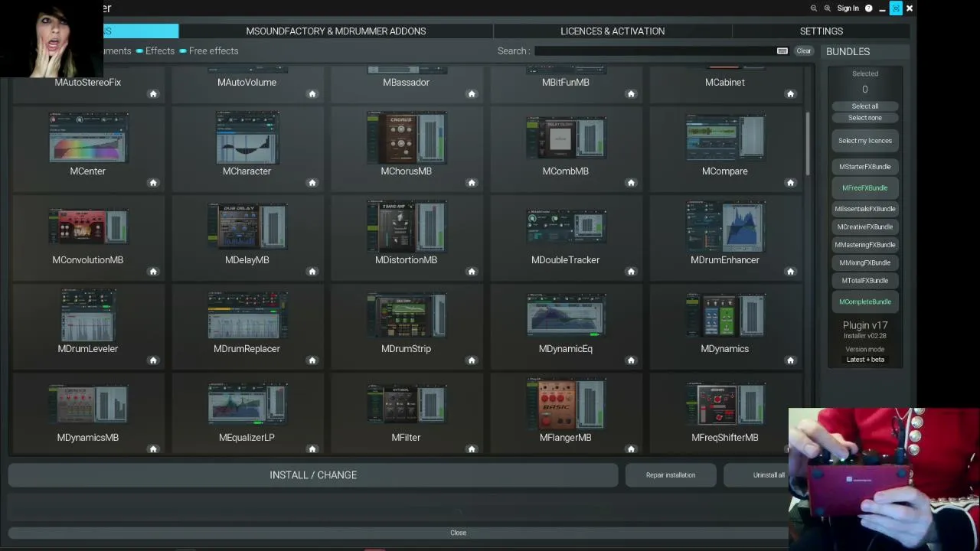980x551 pixels.
Task: Toggle the MStarterFXBundle selection
Action: tap(865, 167)
